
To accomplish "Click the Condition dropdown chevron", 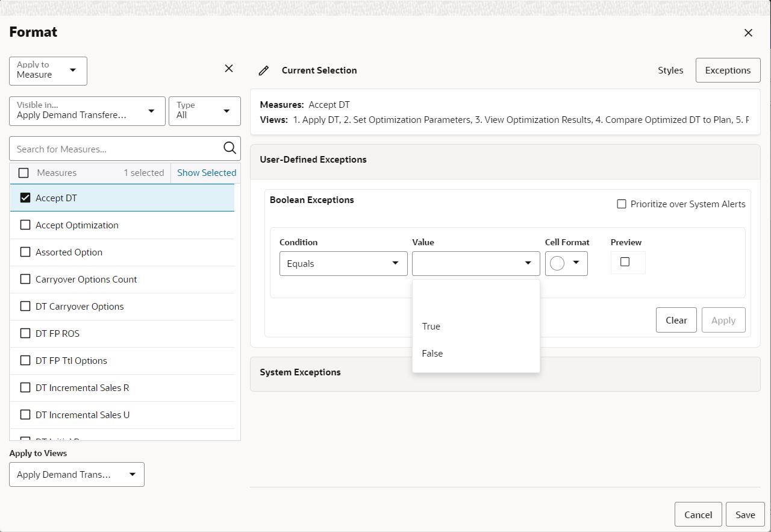I will (x=395, y=263).
